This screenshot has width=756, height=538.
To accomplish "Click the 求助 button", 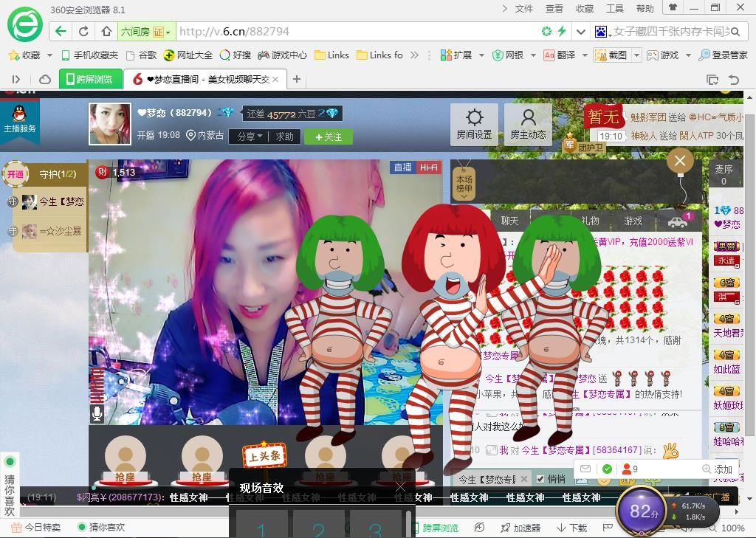I will (284, 137).
